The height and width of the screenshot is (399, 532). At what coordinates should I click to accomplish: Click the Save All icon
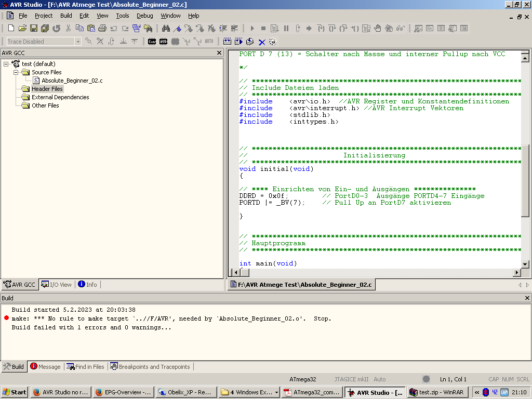(x=45, y=28)
